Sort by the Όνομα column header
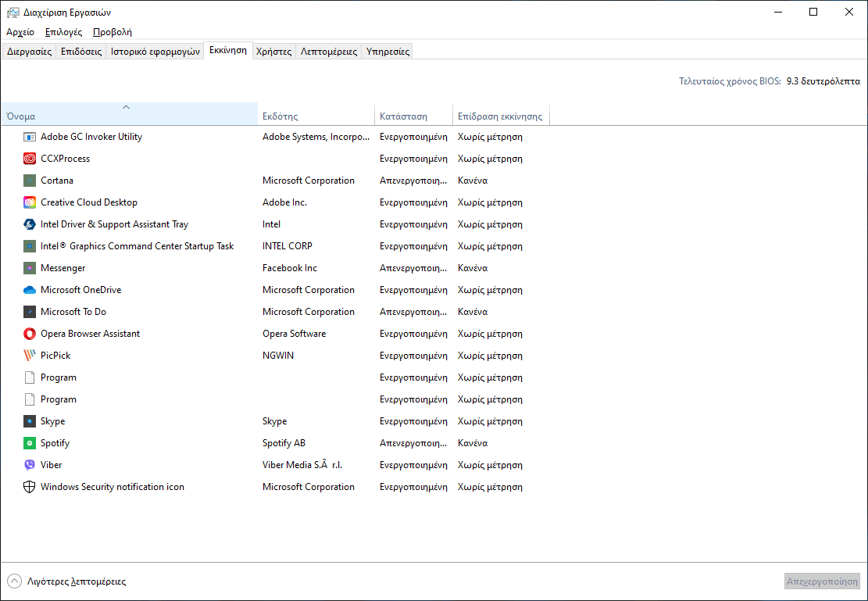868x601 pixels. click(x=129, y=116)
